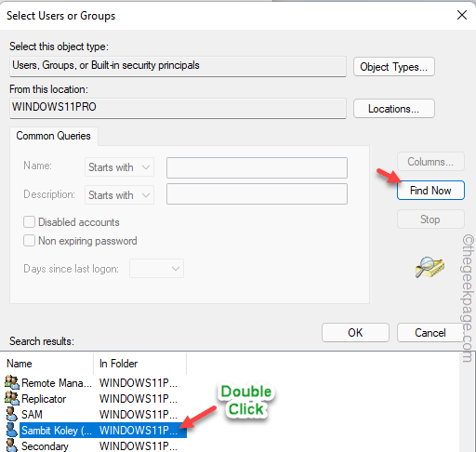Select the Sambit Koley result name
The width and height of the screenshot is (476, 452).
57,431
